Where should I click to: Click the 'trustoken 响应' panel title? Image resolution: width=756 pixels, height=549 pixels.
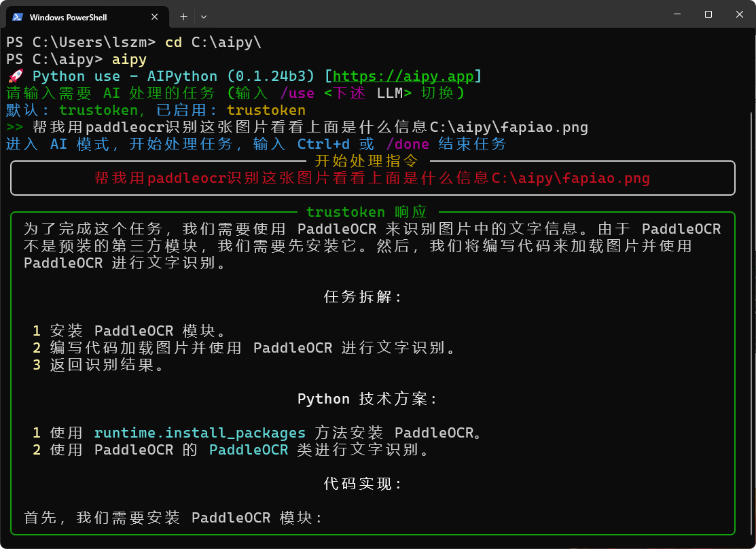367,212
